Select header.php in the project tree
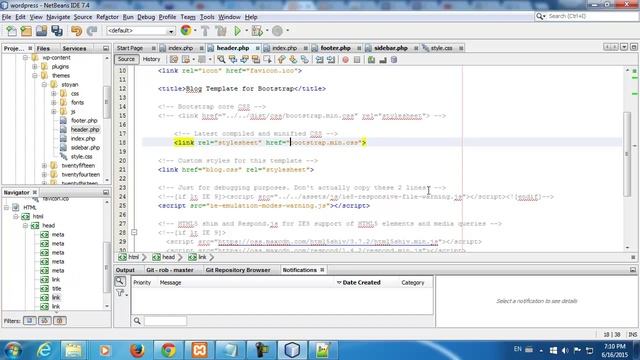 coord(85,129)
